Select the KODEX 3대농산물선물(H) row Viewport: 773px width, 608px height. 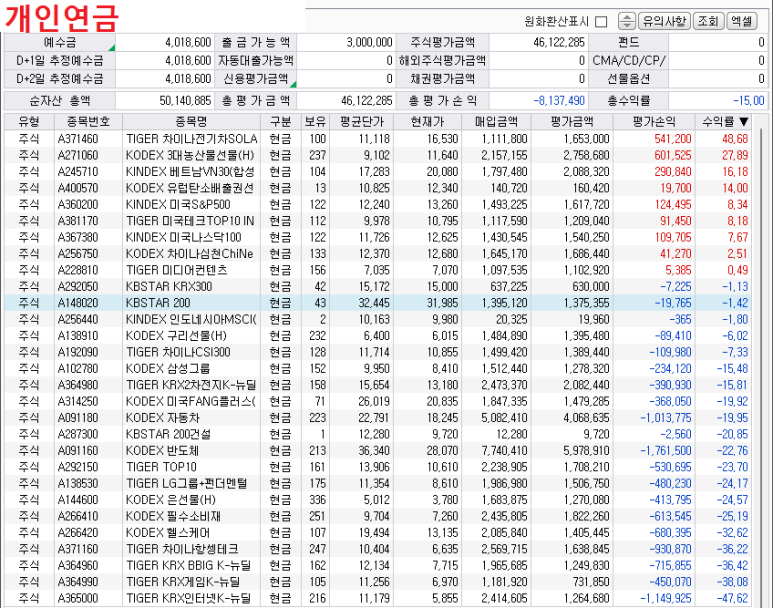(378, 155)
